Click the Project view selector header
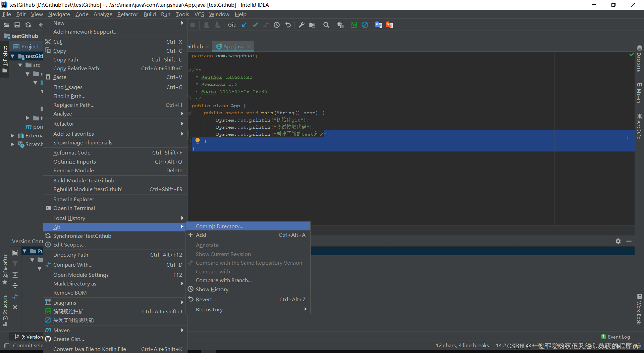This screenshot has width=644, height=353. click(x=26, y=47)
